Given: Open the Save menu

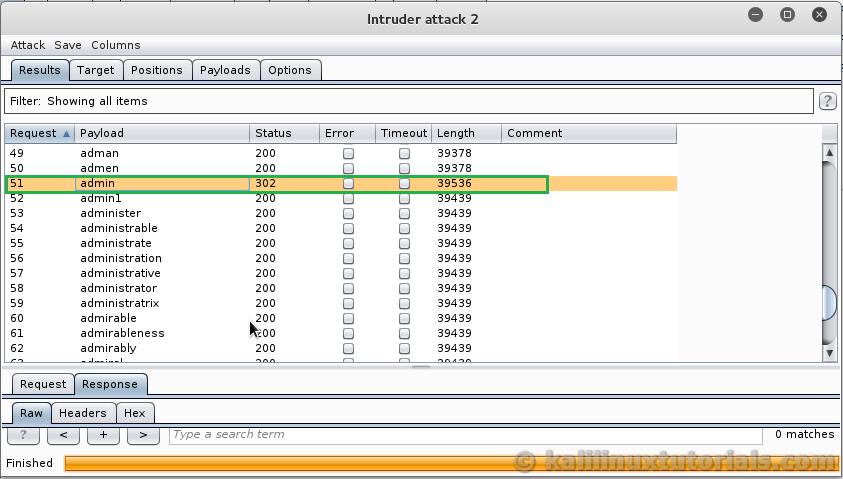Looking at the screenshot, I should (68, 45).
